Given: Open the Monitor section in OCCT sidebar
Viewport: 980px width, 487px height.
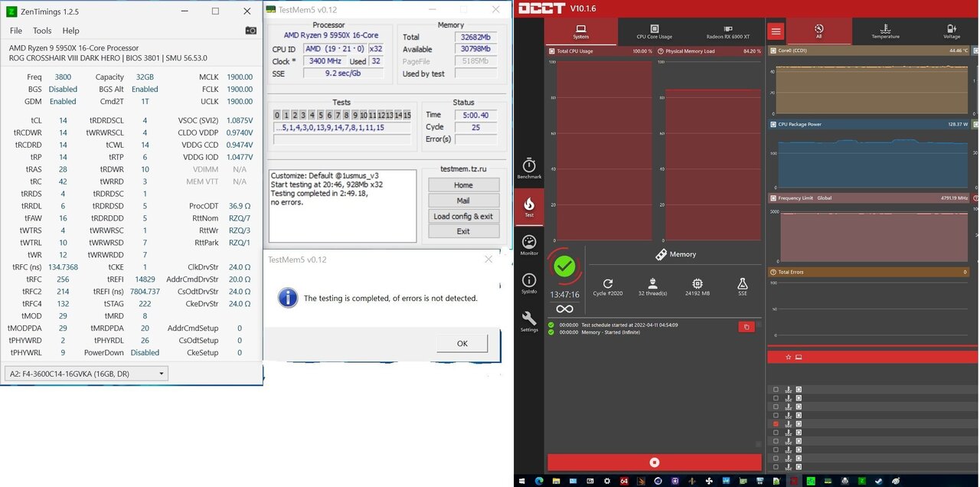Looking at the screenshot, I should point(529,245).
